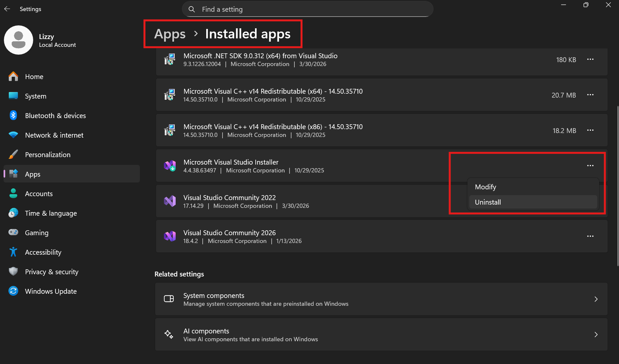This screenshot has height=364, width=619.
Task: Click the vertical scrollbar of apps list
Action: click(618, 186)
